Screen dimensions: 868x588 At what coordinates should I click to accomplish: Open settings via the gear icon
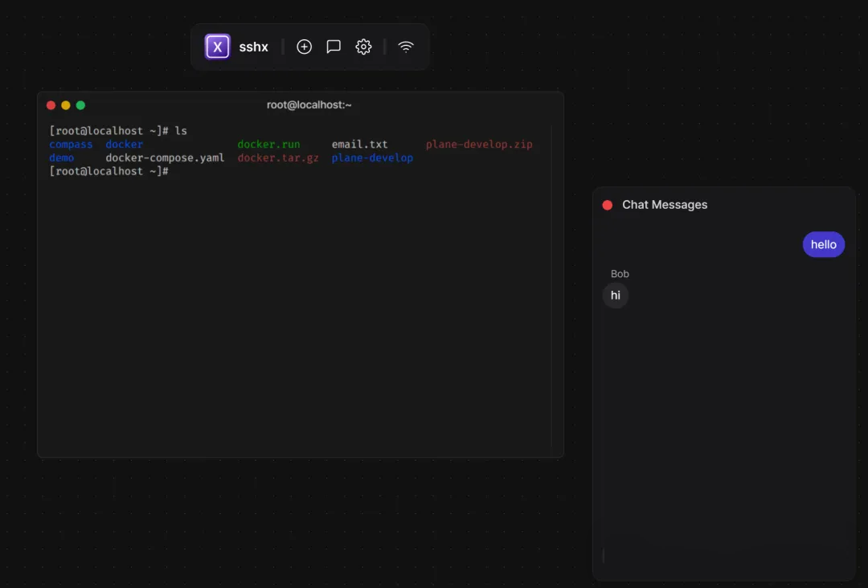coord(363,47)
